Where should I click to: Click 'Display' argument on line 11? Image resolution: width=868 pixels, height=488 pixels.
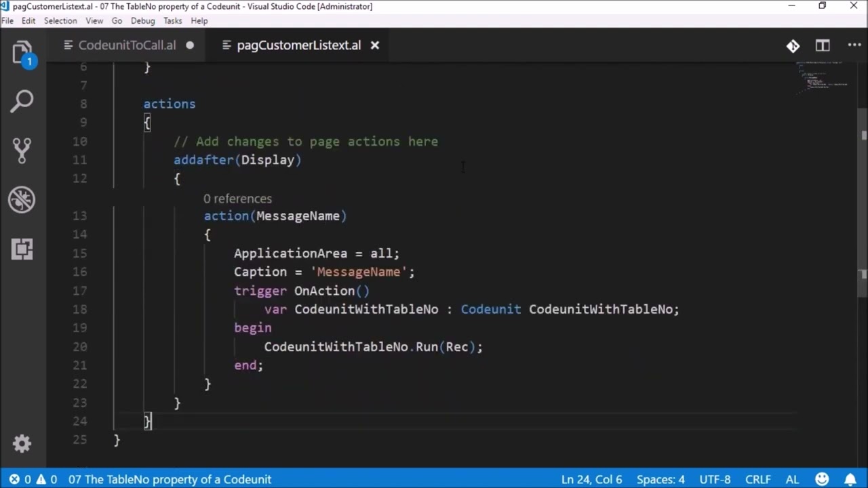coord(268,160)
